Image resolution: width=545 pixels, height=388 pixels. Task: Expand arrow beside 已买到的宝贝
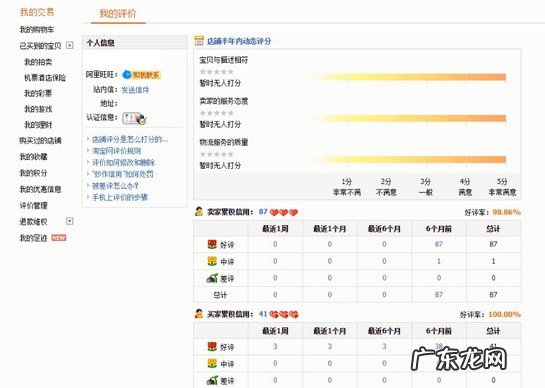tap(70, 45)
